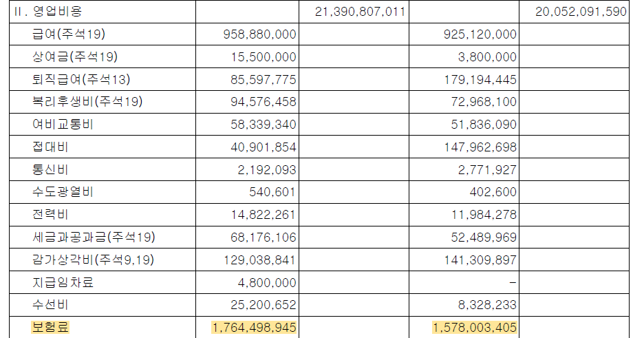The width and height of the screenshot is (644, 338).
Task: Select the 수도광열비 row label
Action: [x=63, y=192]
